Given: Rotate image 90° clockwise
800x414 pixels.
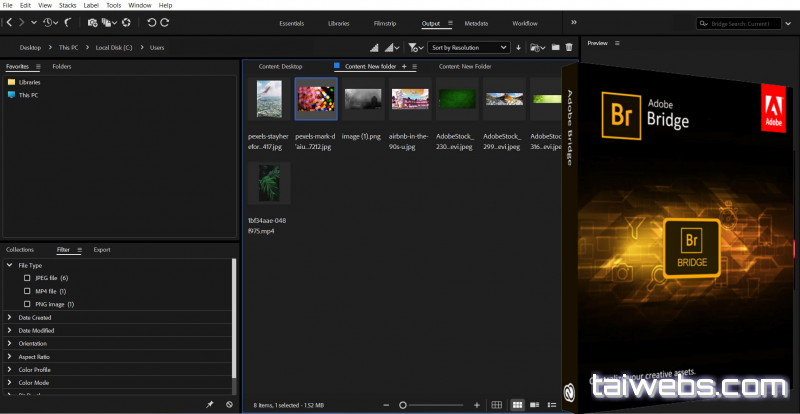Looking at the screenshot, I should 165,22.
